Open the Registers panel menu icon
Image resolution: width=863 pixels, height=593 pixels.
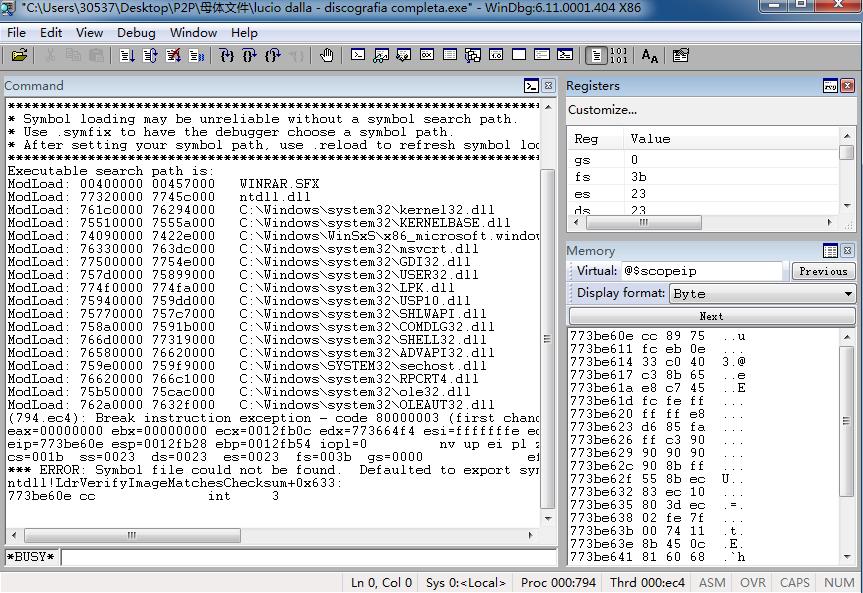[x=830, y=86]
